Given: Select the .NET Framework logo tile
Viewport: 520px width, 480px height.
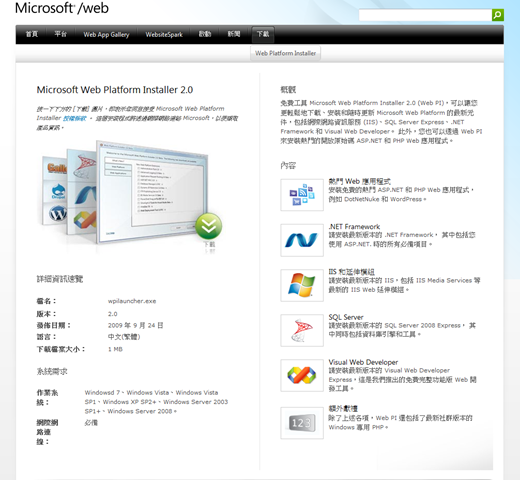Looking at the screenshot, I should tap(302, 240).
